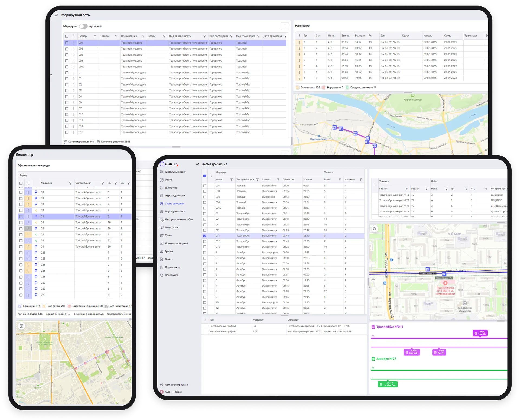Toggle the Отключено: 104 checkbox
Viewport: 520px width, 420px height.
pyautogui.click(x=297, y=88)
